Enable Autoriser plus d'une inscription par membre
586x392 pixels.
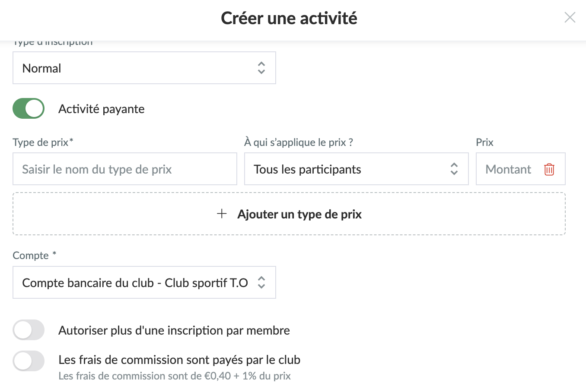[29, 330]
